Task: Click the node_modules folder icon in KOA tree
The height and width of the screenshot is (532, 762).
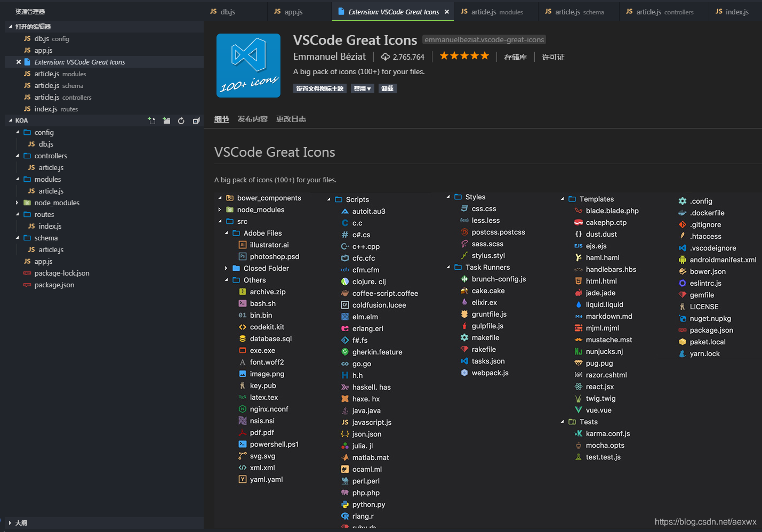Action: point(27,203)
